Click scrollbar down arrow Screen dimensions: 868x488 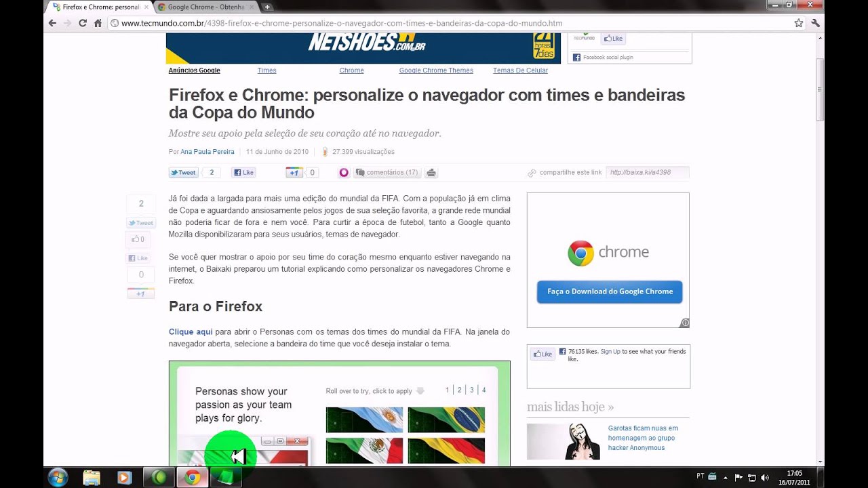click(819, 462)
